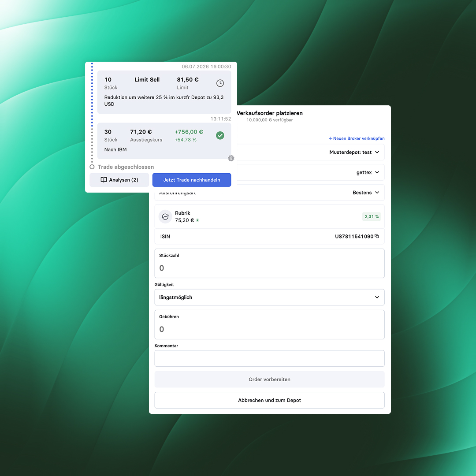Click the Rubrik stock name
This screenshot has height=476, width=476.
pos(182,213)
